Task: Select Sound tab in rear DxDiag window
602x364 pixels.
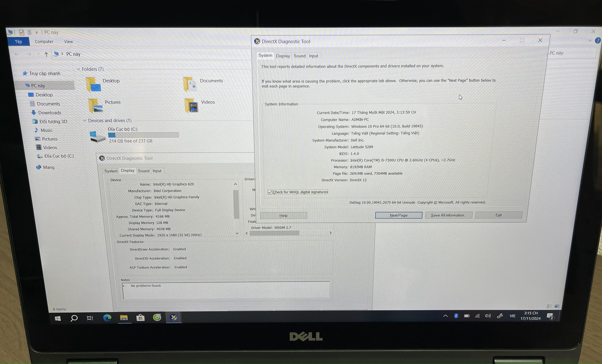Action: tap(143, 171)
